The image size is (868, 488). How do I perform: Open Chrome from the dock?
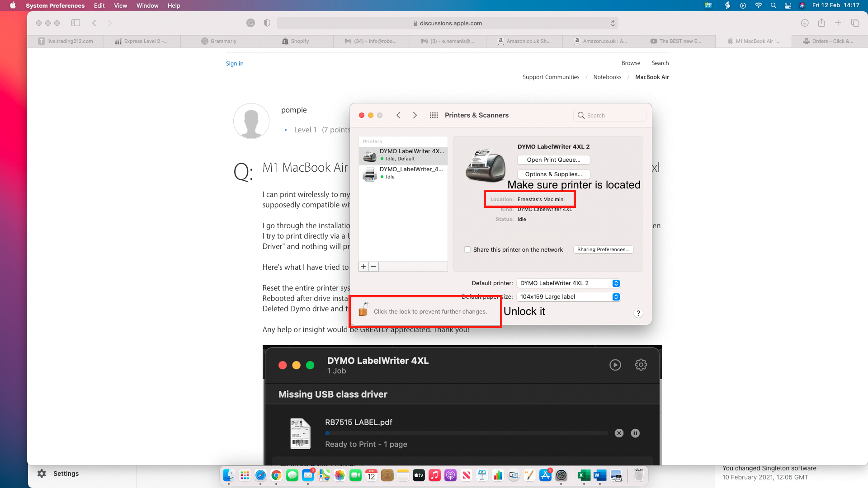click(276, 475)
